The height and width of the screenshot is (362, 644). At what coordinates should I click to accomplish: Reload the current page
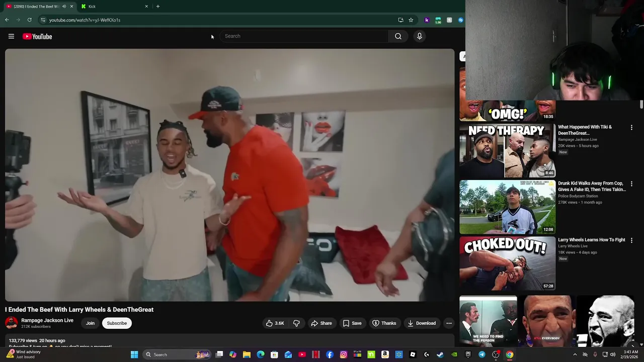point(29,20)
